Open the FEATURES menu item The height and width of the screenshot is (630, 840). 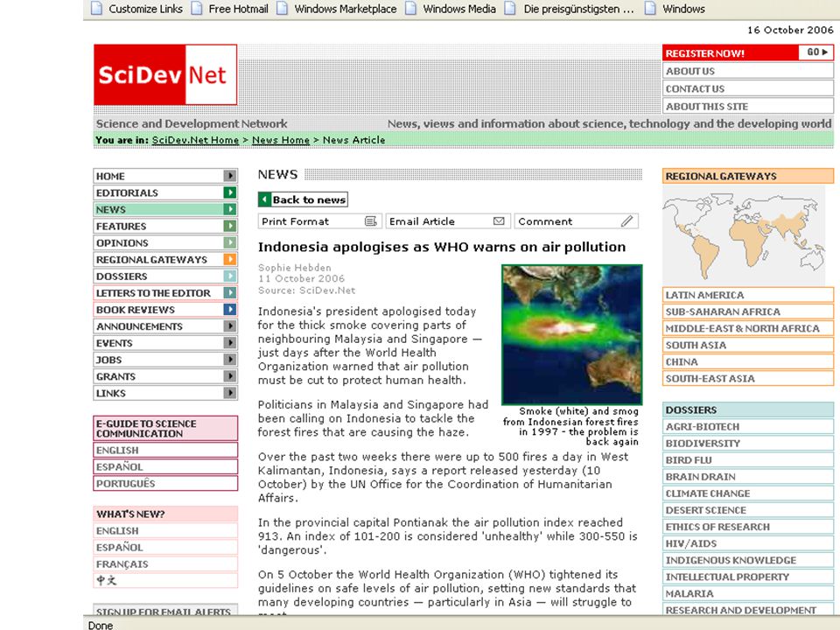coord(165,226)
